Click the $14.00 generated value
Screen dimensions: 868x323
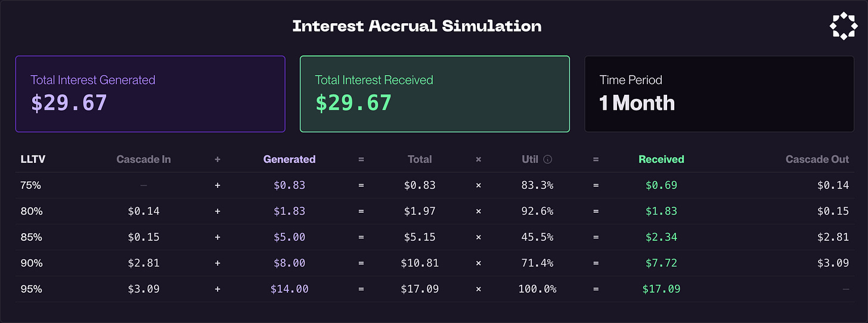click(290, 289)
